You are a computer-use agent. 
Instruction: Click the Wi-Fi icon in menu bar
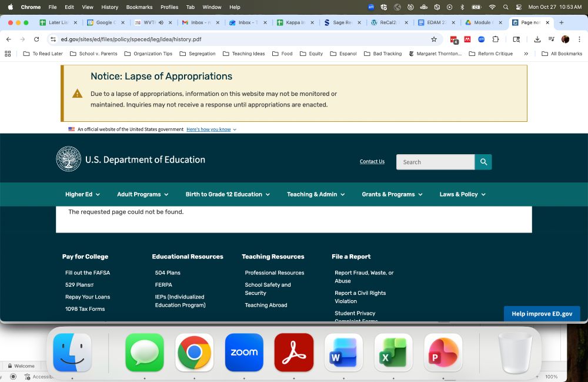coord(492,7)
